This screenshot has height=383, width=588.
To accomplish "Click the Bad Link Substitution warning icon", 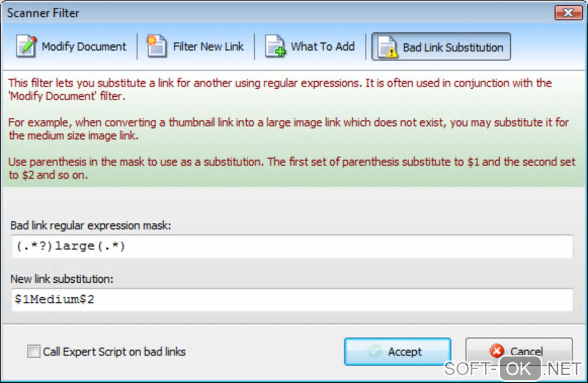I will pos(387,47).
